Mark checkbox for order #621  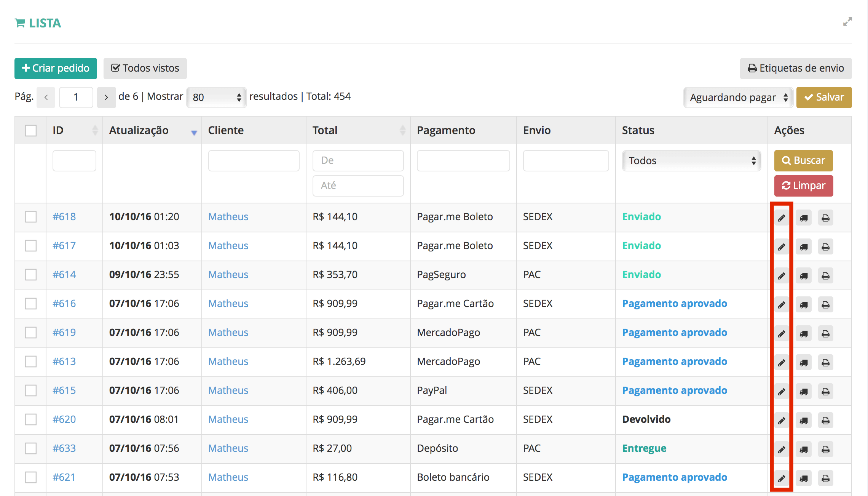pyautogui.click(x=31, y=477)
